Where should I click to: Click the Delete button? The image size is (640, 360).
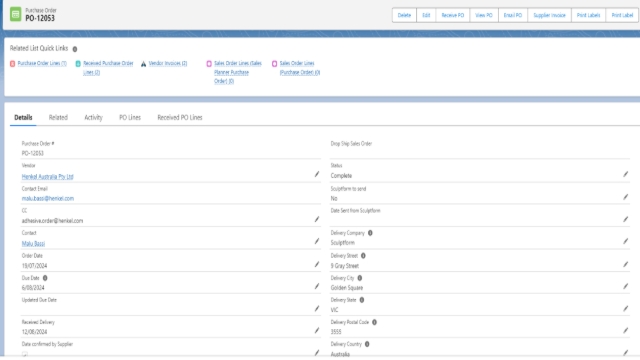tap(404, 15)
